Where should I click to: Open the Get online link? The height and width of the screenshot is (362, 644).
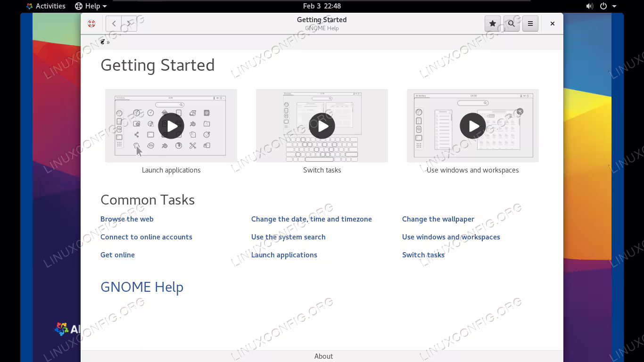tap(117, 255)
